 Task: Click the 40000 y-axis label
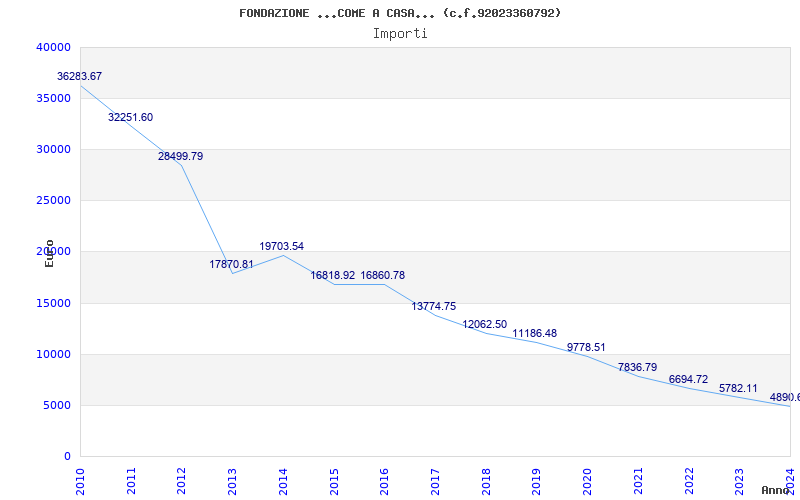coord(53,47)
